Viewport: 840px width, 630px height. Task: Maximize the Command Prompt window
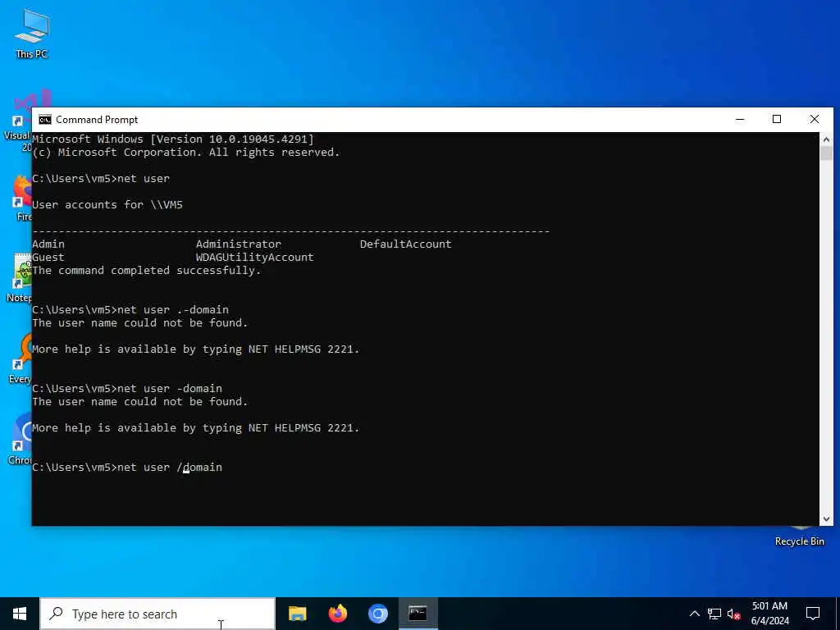pyautogui.click(x=777, y=119)
